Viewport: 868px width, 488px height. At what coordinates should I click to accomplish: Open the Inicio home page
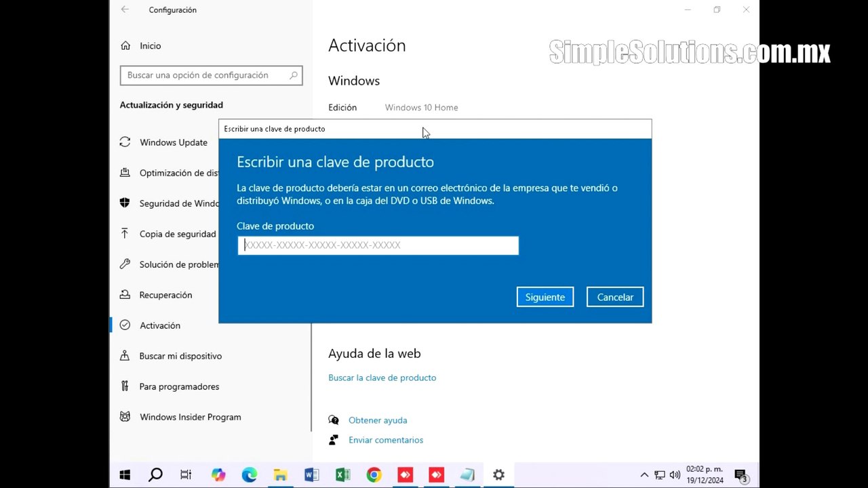click(x=141, y=45)
